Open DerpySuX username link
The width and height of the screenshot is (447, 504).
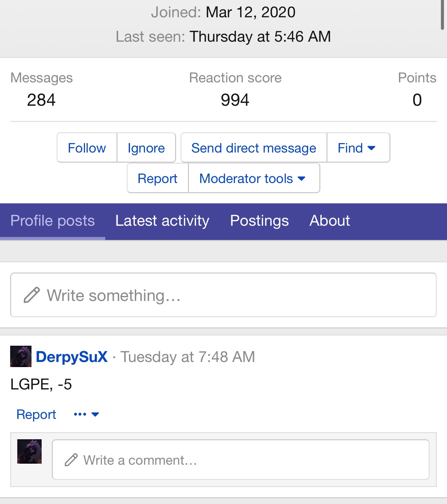coord(72,357)
